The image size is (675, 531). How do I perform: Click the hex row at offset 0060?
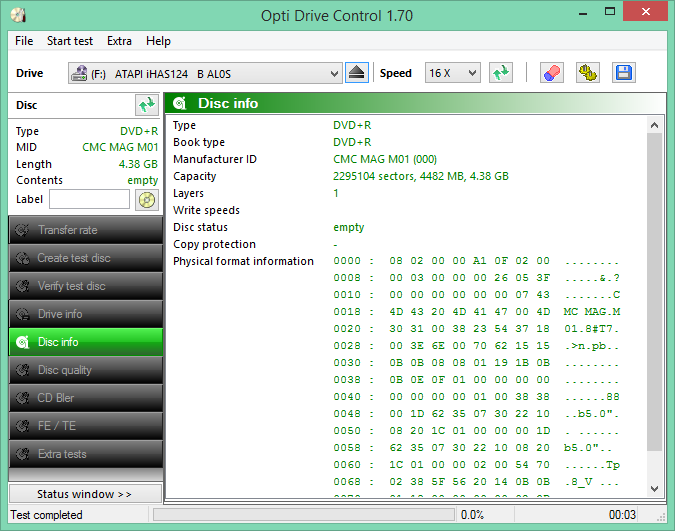click(477, 465)
